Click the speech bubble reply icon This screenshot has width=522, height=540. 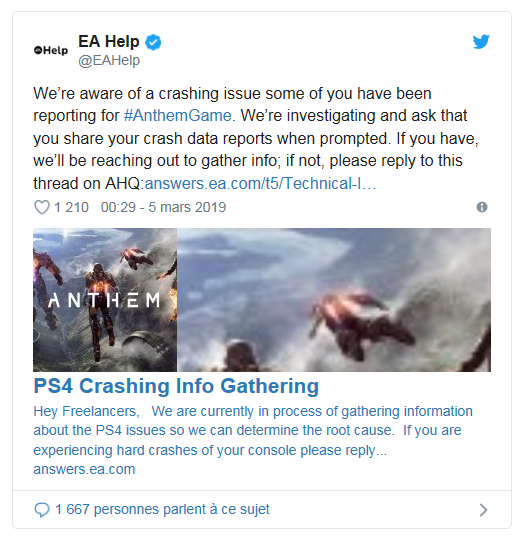[42, 510]
